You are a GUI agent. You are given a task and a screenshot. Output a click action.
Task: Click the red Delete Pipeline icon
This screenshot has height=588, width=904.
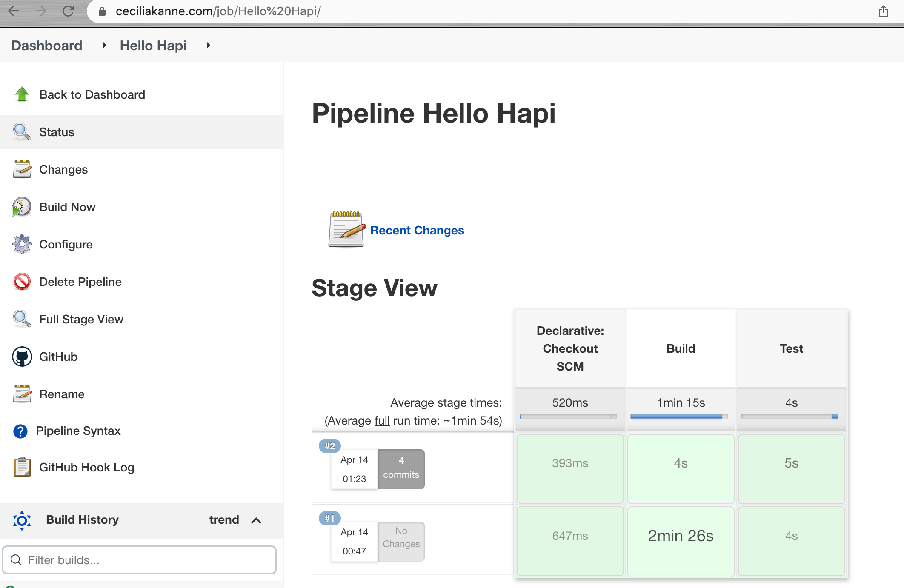pos(22,282)
